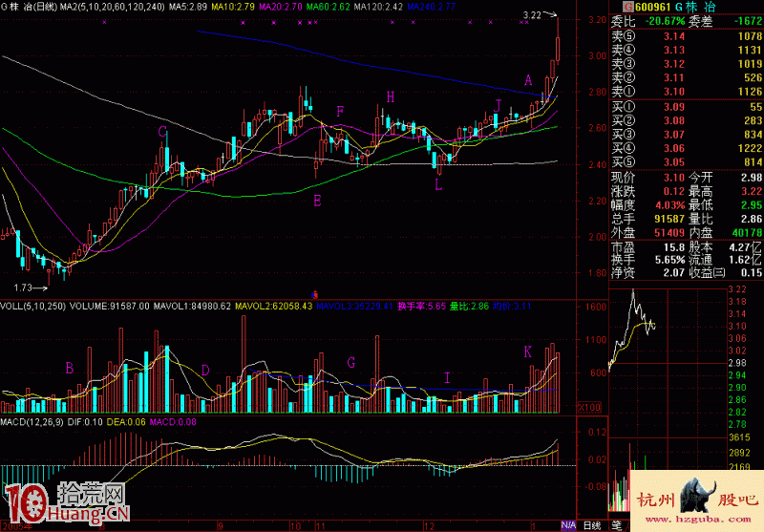
Task: Click annotation letter K in volume panel
Action: (x=527, y=352)
